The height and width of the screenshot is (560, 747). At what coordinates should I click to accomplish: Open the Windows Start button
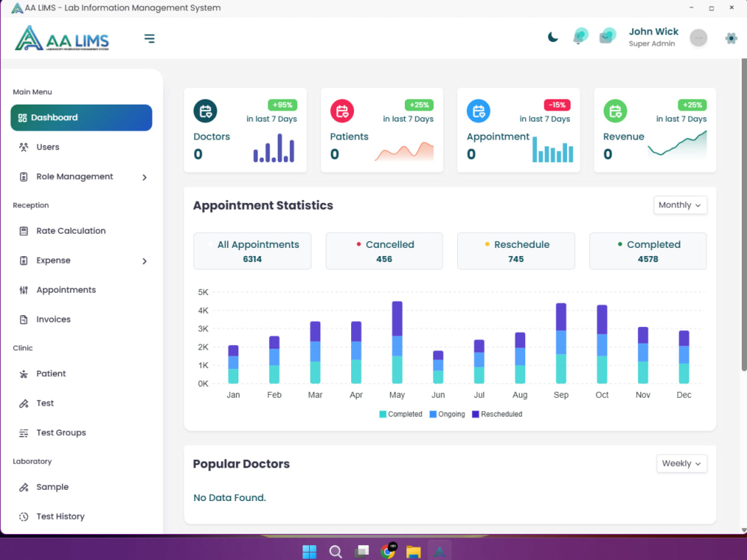point(309,552)
